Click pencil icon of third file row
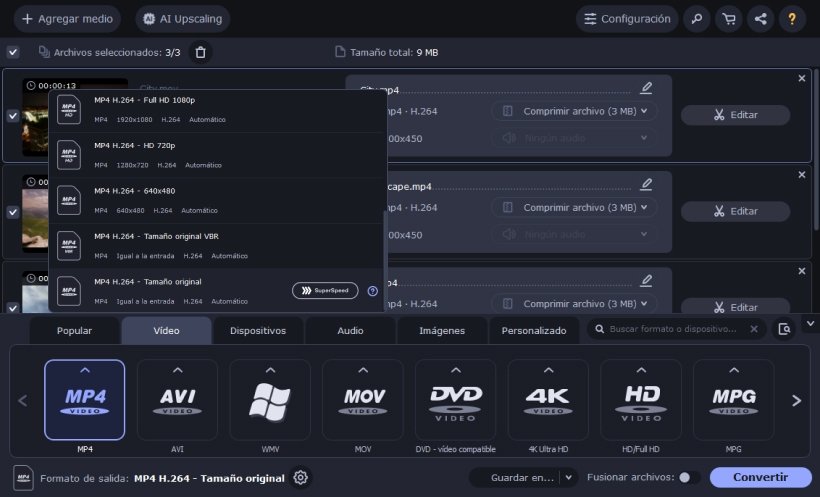 646,281
